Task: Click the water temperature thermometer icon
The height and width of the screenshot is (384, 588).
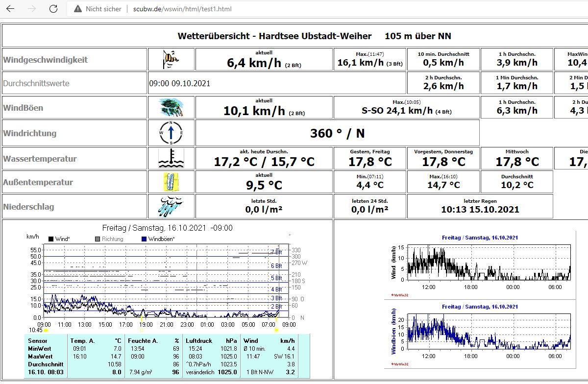Action: [x=171, y=159]
